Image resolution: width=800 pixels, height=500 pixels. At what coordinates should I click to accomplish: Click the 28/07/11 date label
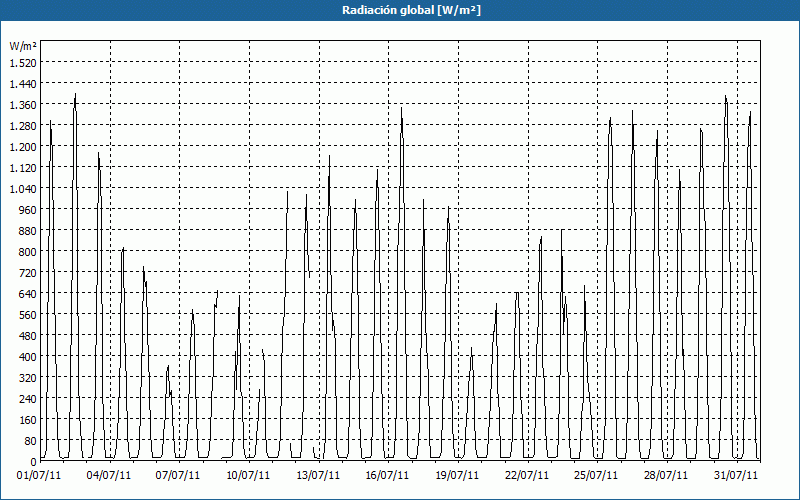(666, 476)
